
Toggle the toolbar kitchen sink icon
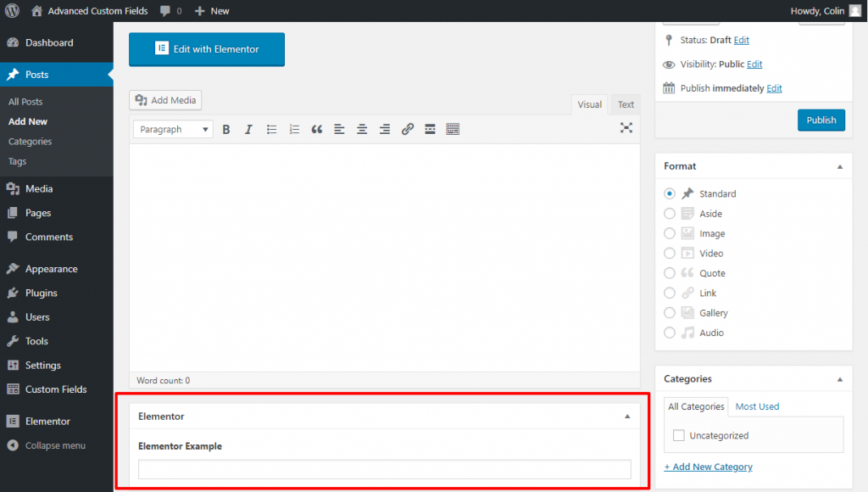453,130
